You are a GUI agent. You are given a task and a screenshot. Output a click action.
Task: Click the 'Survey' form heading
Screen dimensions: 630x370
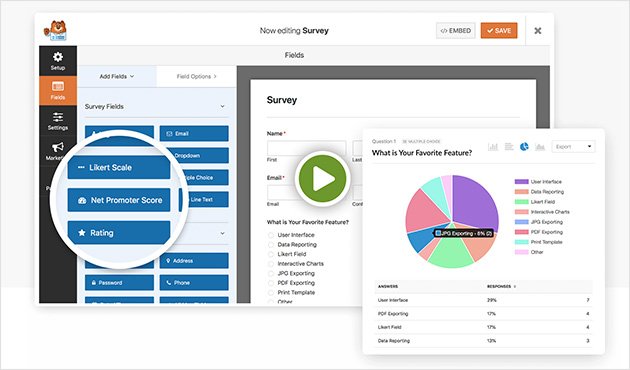pyautogui.click(x=282, y=100)
